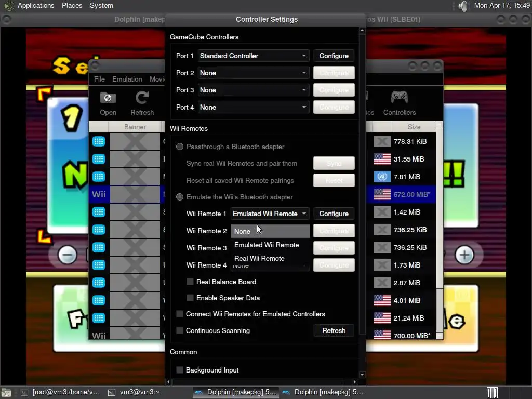Click the plus button in the game background
Screen dimensions: 532x399
click(x=464, y=255)
